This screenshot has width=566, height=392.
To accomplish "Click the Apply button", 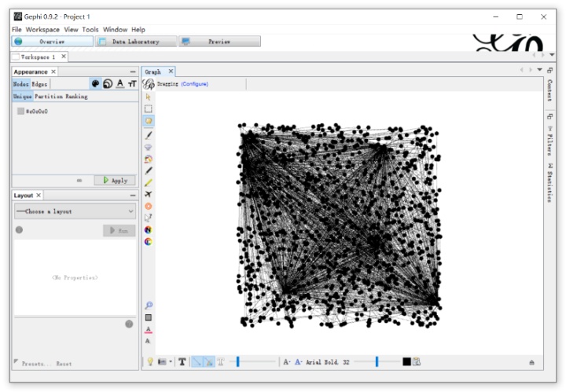I will click(x=115, y=181).
